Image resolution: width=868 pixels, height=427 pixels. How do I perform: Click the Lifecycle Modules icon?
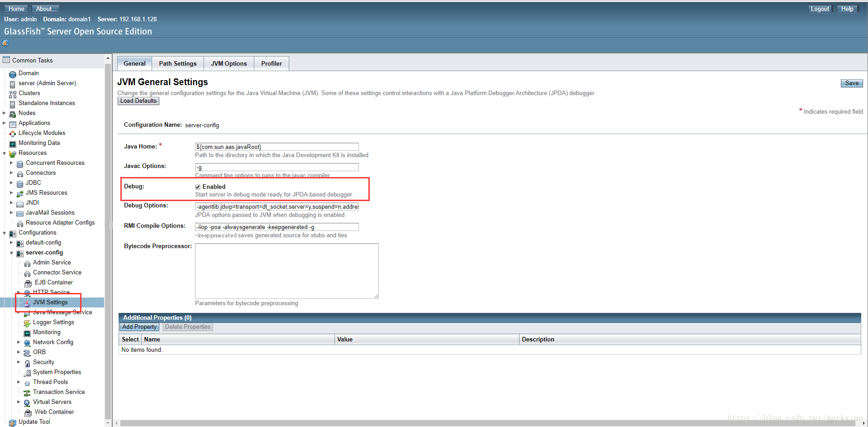pos(13,134)
